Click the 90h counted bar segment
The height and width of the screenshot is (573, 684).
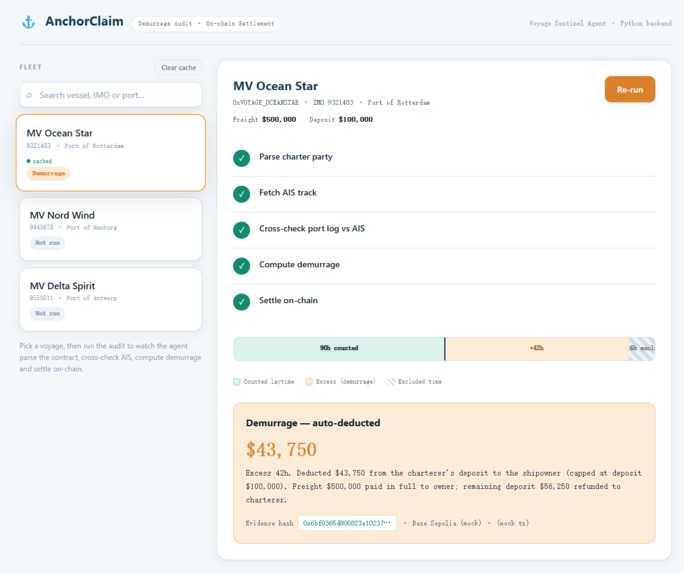pyautogui.click(x=339, y=348)
